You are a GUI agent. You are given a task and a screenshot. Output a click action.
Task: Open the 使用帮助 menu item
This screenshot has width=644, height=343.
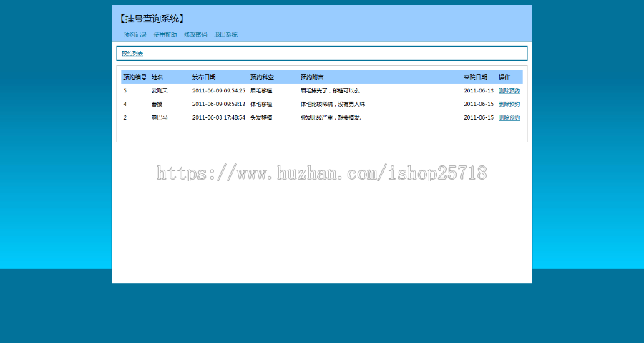pyautogui.click(x=165, y=34)
